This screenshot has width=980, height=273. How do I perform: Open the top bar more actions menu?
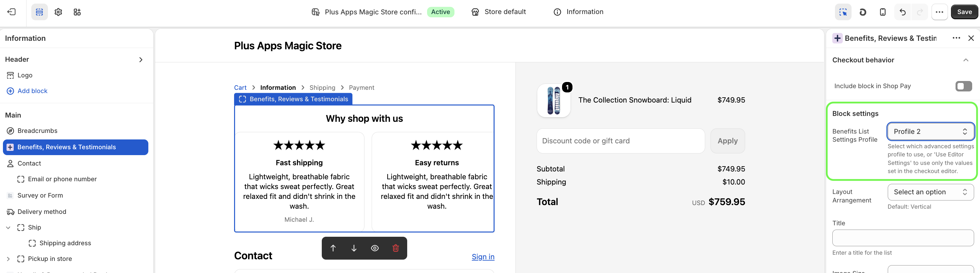pyautogui.click(x=939, y=12)
